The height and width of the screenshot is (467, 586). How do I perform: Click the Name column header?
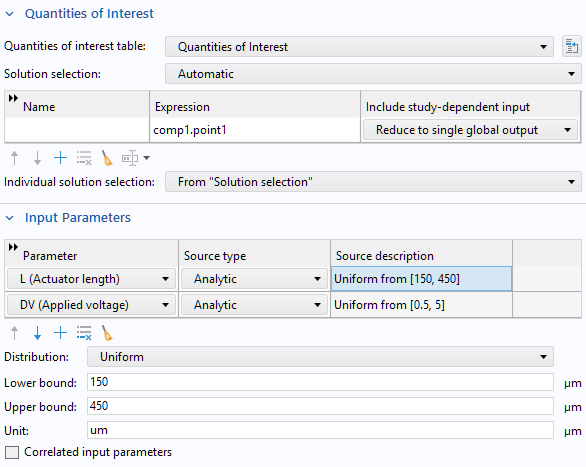(x=77, y=107)
